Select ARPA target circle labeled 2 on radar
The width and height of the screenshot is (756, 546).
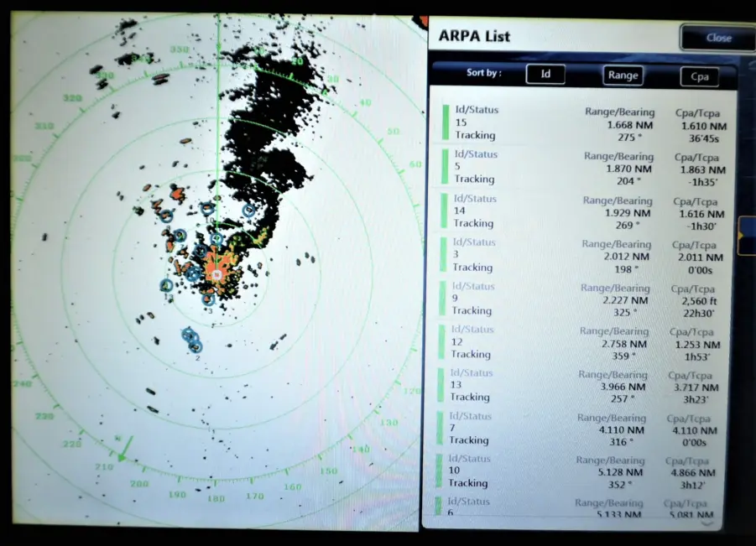click(195, 346)
